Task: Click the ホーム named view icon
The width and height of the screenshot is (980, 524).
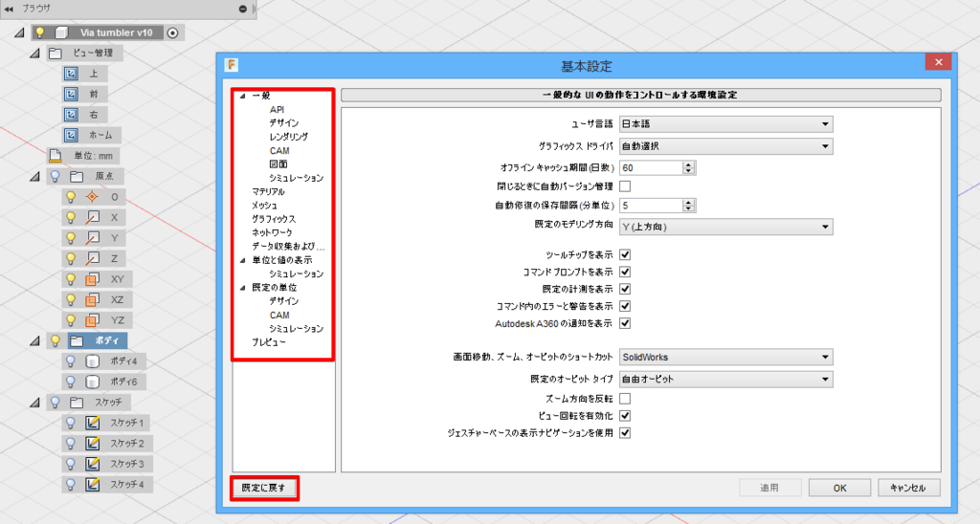Action: (71, 135)
